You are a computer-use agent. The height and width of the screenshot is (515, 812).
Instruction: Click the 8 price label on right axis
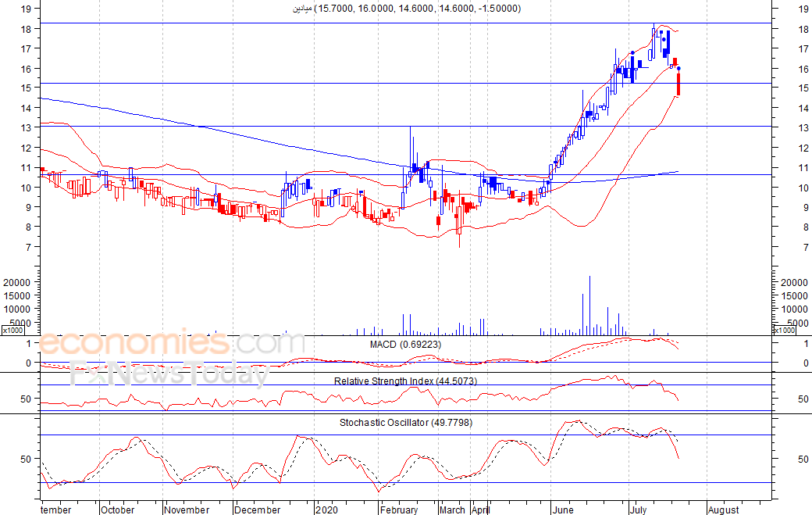click(806, 227)
